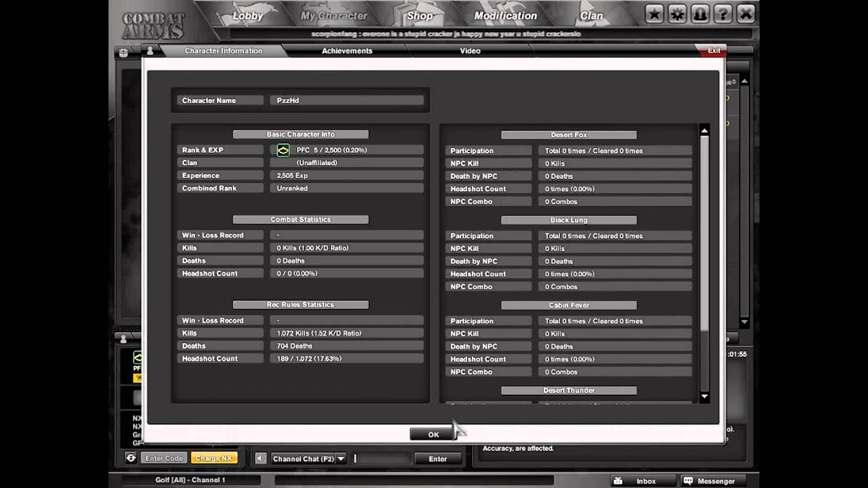
Task: Click the OK button
Action: tap(433, 434)
